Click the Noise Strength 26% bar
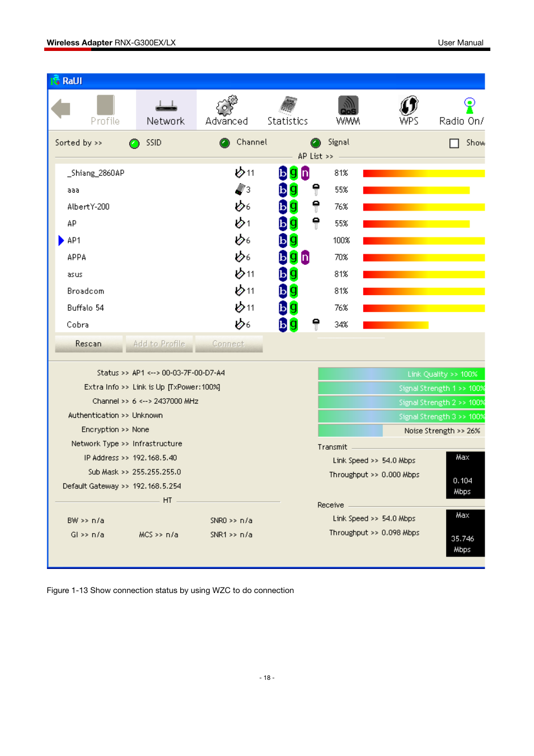Viewport: 534px width, 756px height. click(401, 431)
